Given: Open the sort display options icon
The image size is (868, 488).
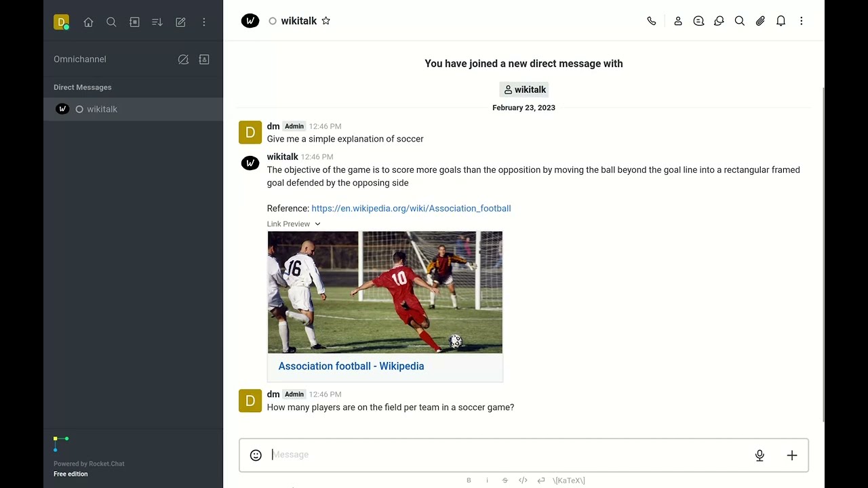Looking at the screenshot, I should click(157, 22).
